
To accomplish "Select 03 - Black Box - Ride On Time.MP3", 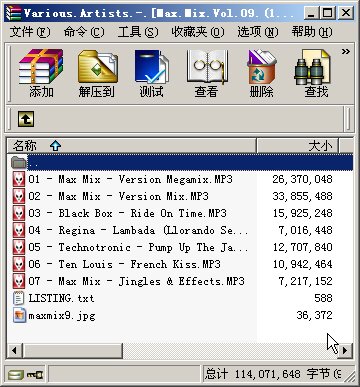I will coord(180,213).
